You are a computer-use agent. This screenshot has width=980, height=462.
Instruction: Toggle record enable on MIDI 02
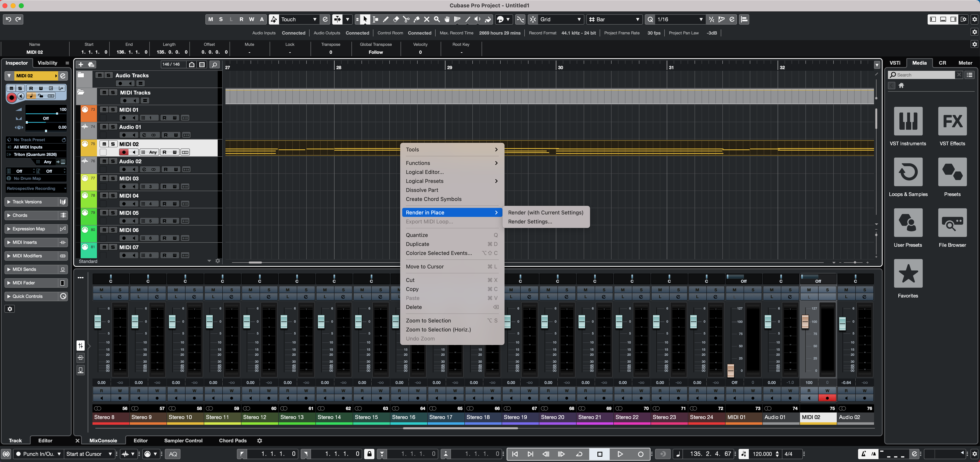pos(124,152)
